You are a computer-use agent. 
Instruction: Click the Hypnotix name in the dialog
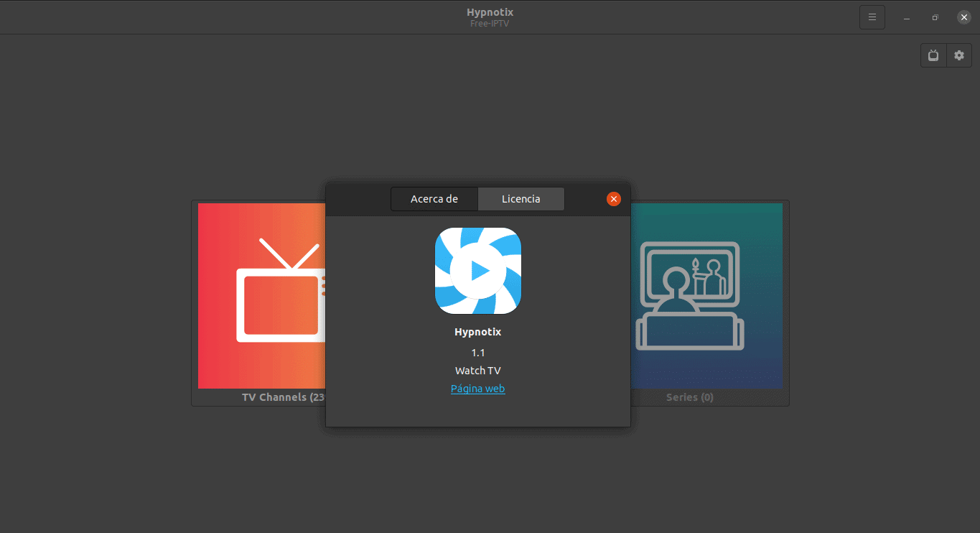coord(477,331)
